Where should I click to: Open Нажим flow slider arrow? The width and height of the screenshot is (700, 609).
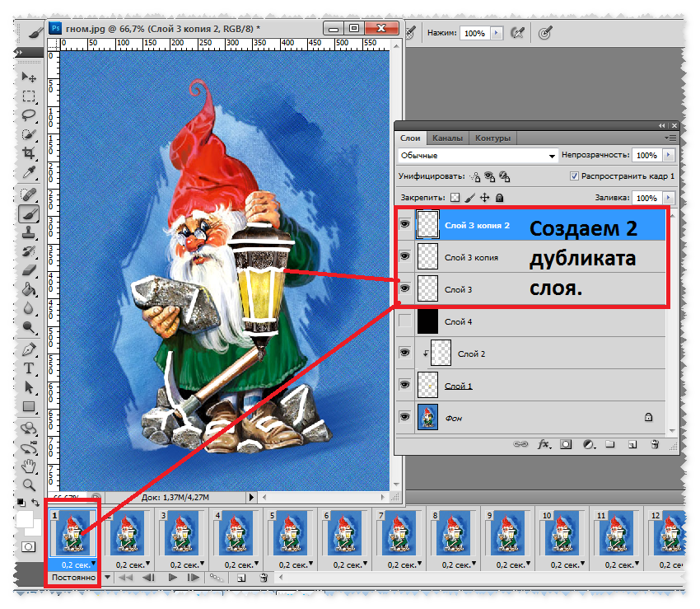497,33
